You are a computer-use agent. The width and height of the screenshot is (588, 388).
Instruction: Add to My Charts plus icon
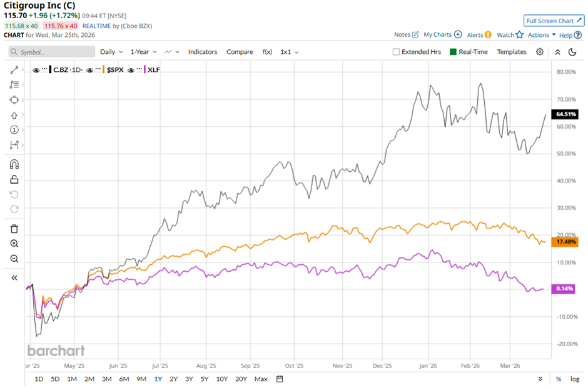pyautogui.click(x=458, y=34)
